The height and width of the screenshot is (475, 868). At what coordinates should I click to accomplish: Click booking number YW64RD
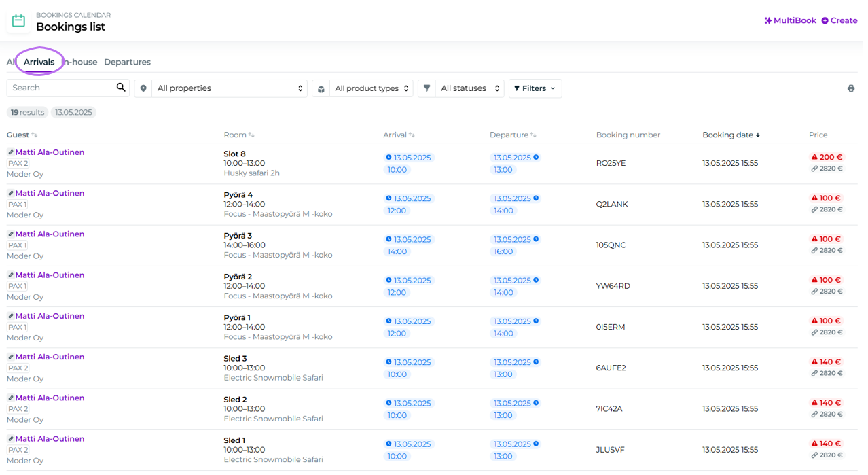613,286
